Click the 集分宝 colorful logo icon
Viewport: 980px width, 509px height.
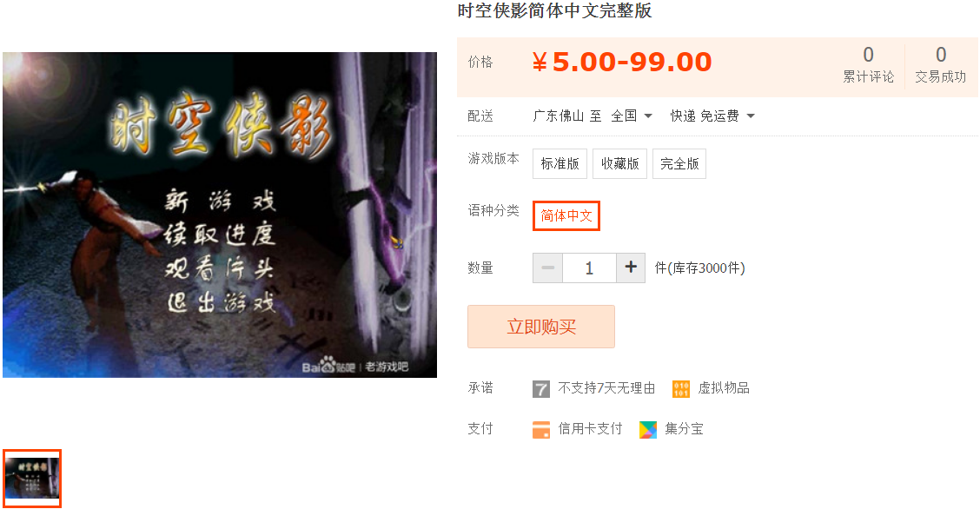pos(648,430)
